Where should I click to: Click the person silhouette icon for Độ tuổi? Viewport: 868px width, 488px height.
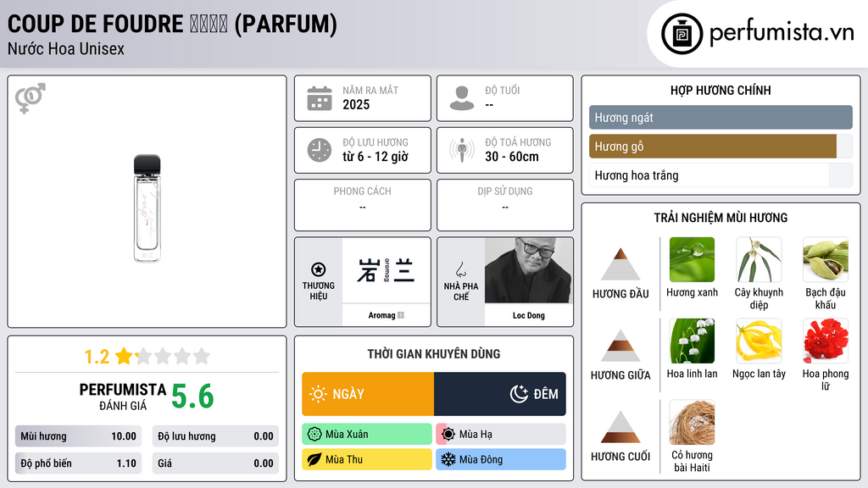[462, 98]
